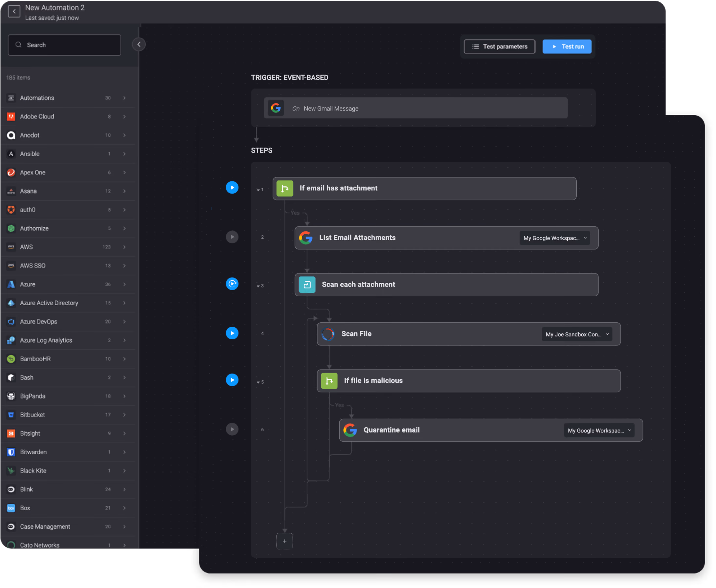Open the AWS SSO category

coord(68,265)
